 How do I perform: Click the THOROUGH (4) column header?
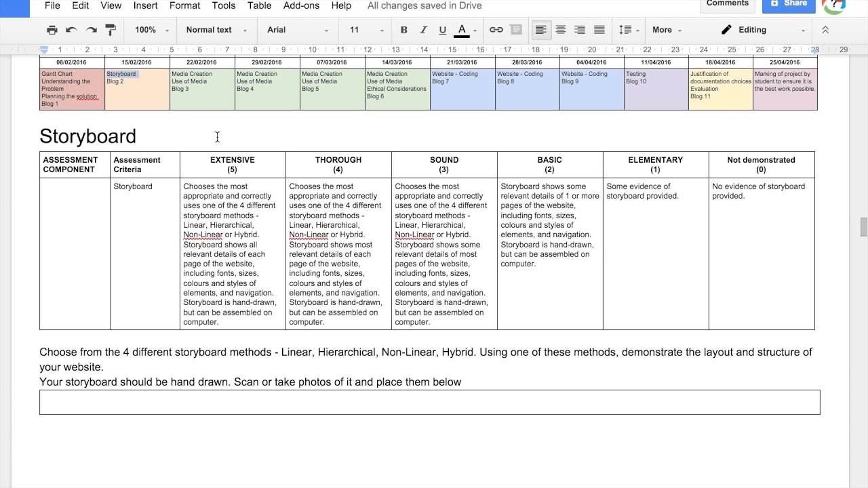tap(338, 165)
